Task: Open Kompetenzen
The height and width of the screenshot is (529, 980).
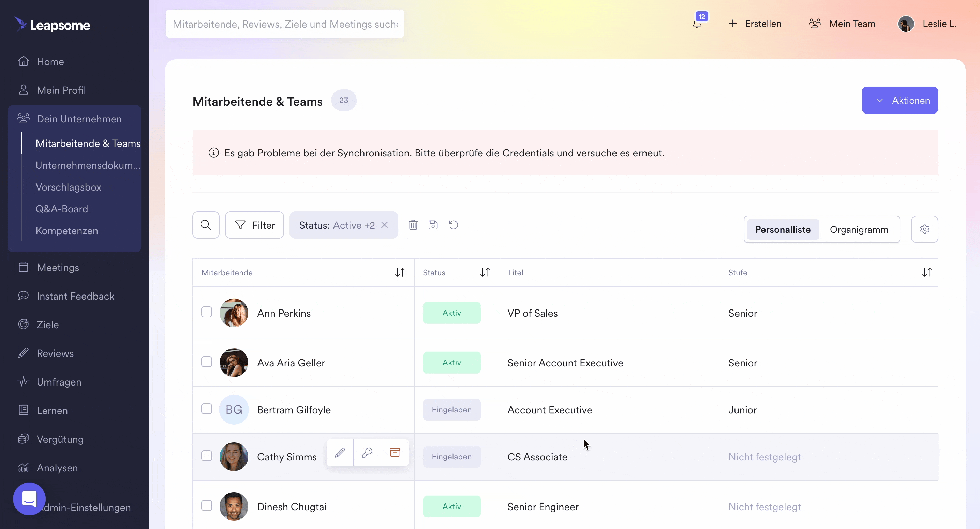Action: [66, 231]
